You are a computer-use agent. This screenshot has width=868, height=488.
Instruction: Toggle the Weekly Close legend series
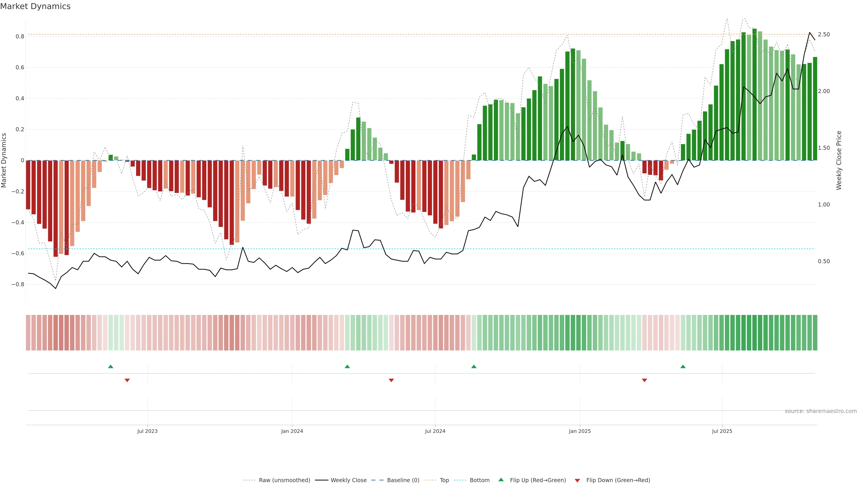pyautogui.click(x=348, y=480)
